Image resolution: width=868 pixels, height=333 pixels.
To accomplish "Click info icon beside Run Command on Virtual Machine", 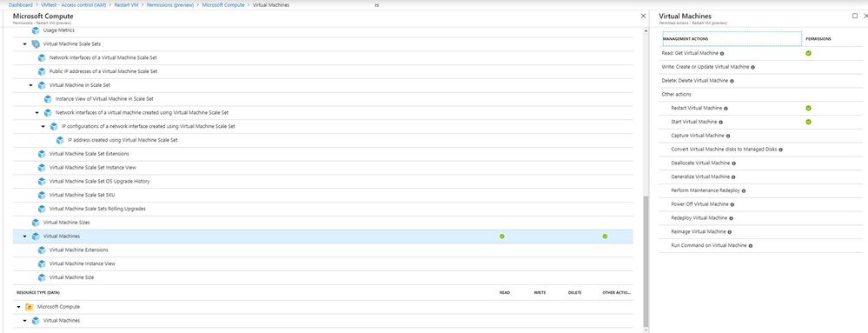I will tap(751, 245).
